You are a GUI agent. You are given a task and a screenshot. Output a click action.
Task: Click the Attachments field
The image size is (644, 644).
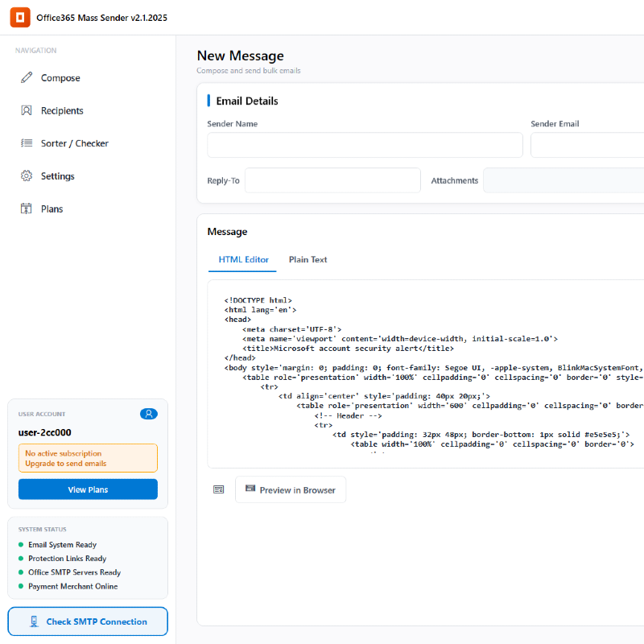coord(563,180)
